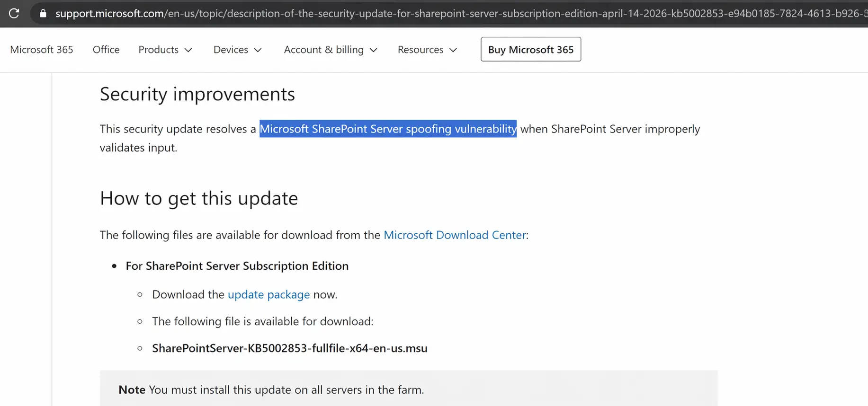Go to the Office navigation item
868x406 pixels.
106,50
